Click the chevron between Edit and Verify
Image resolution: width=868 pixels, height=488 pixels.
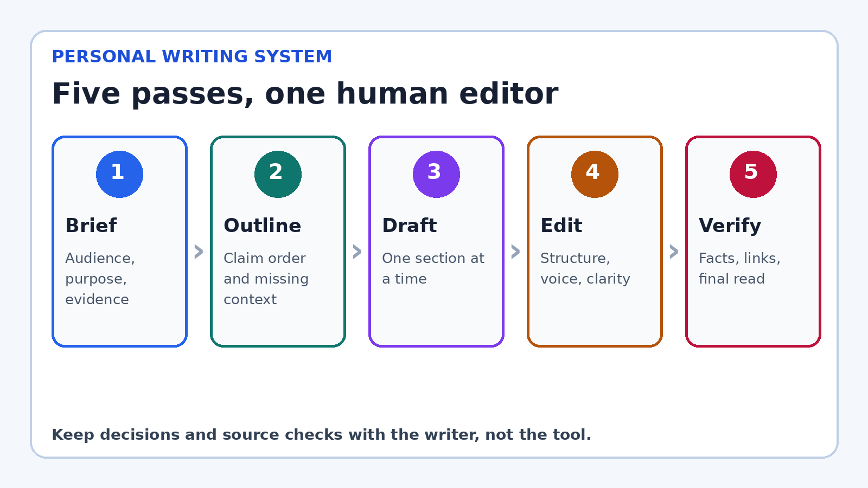point(674,252)
